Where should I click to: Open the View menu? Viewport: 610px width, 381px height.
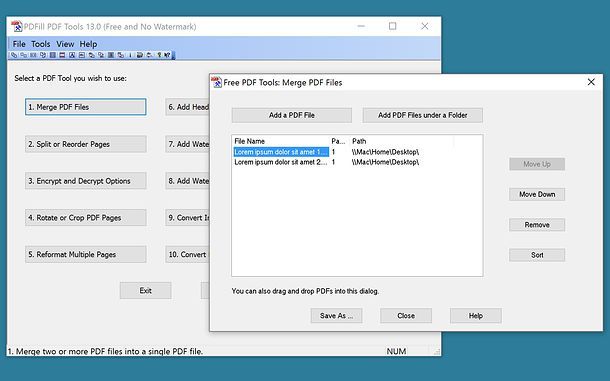tap(65, 44)
